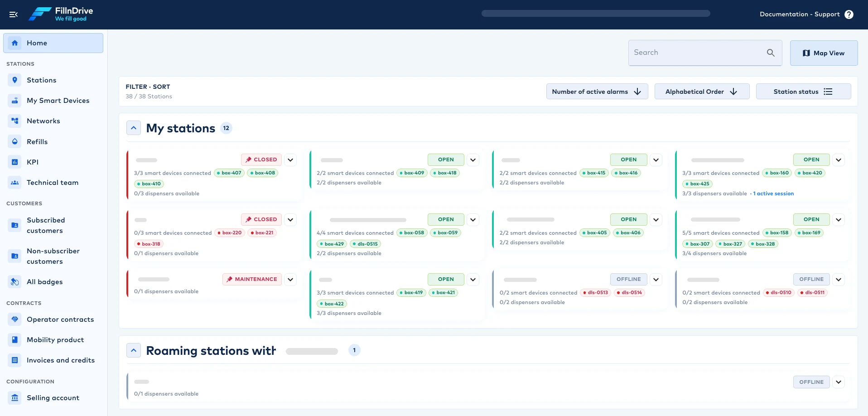Click the CLOSED status on box-220 station
Image resolution: width=868 pixels, height=416 pixels.
click(261, 219)
